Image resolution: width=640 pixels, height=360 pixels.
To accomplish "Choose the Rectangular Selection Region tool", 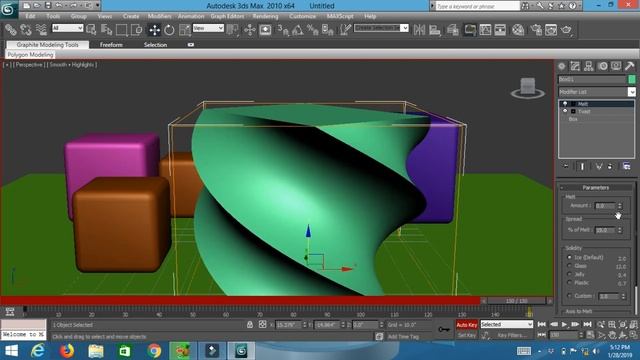I will click(x=122, y=30).
